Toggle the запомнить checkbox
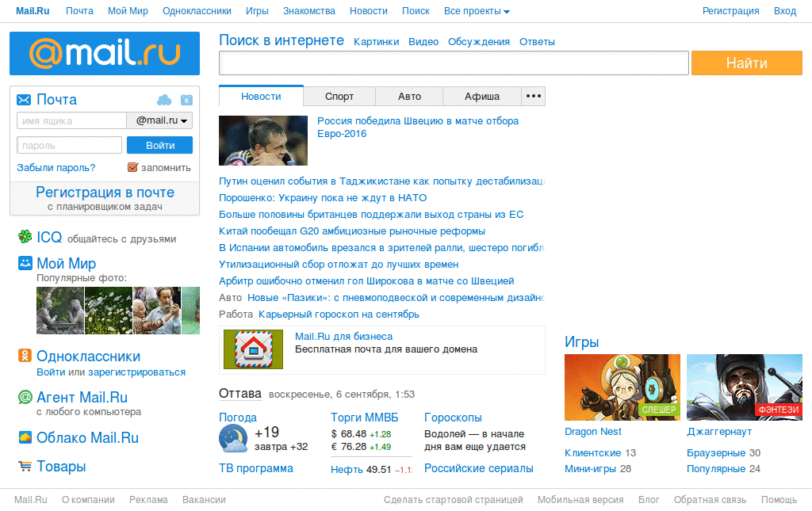 (132, 167)
